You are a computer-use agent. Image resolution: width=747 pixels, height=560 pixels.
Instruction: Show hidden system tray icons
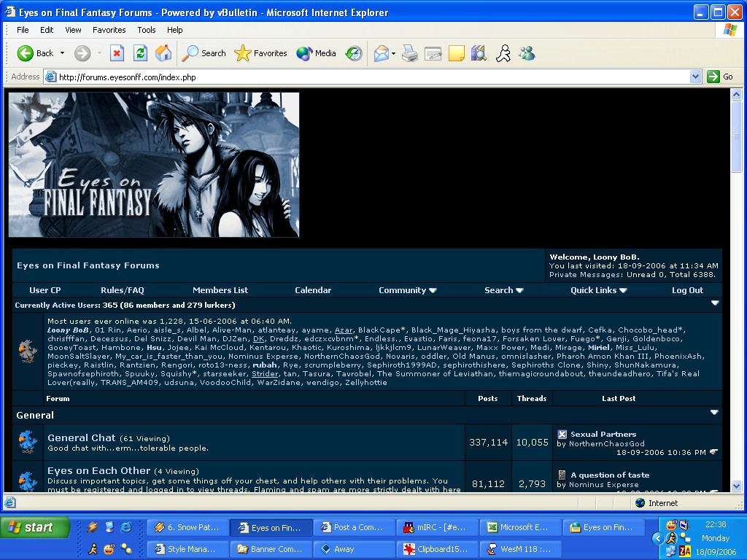pos(657,539)
